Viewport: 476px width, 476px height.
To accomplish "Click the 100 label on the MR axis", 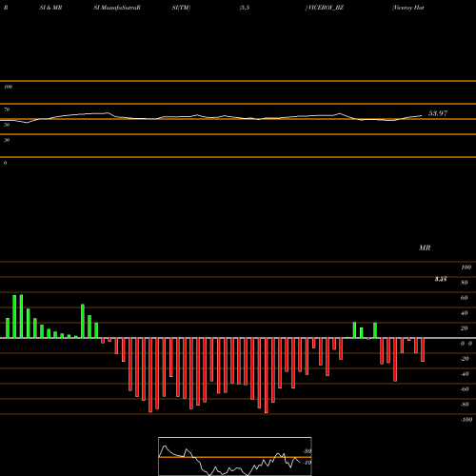I will 466,268.
